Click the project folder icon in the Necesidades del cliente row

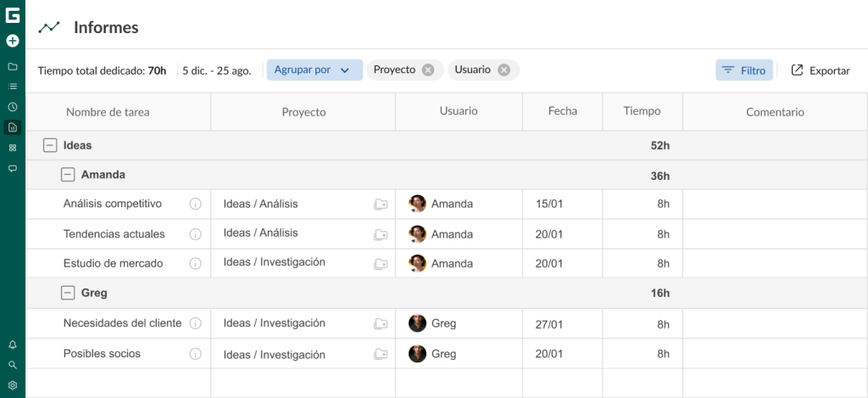[x=381, y=323]
